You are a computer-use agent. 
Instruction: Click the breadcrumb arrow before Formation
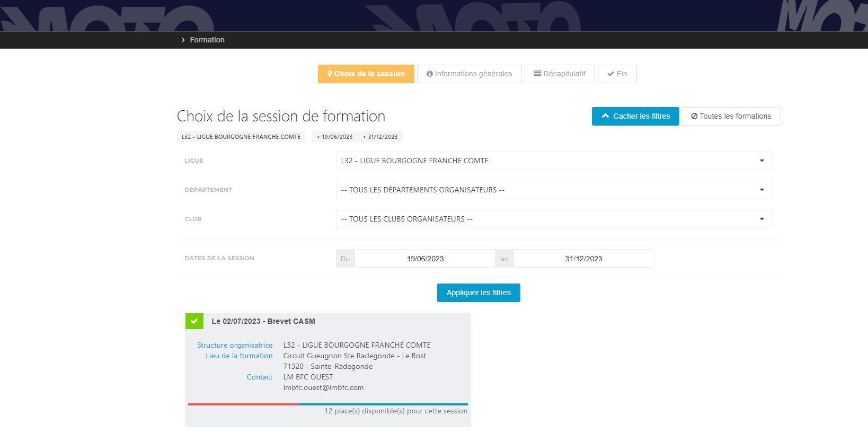183,40
